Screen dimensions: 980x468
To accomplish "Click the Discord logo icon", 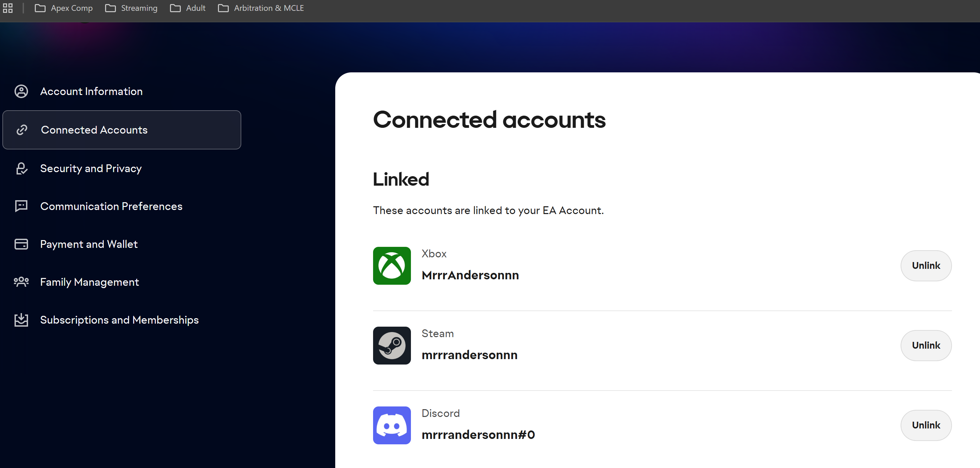I will (391, 425).
